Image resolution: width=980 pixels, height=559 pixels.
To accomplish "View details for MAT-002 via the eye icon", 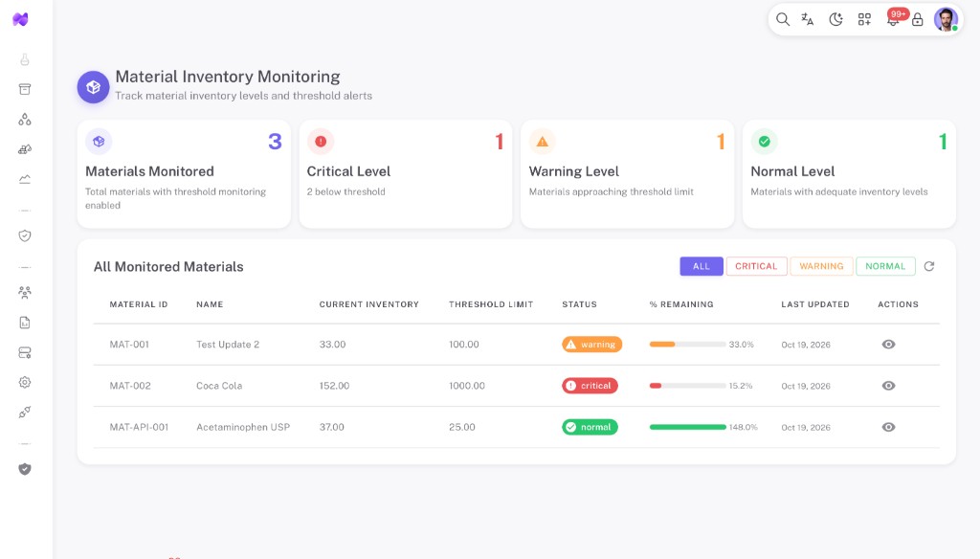I will tap(888, 386).
